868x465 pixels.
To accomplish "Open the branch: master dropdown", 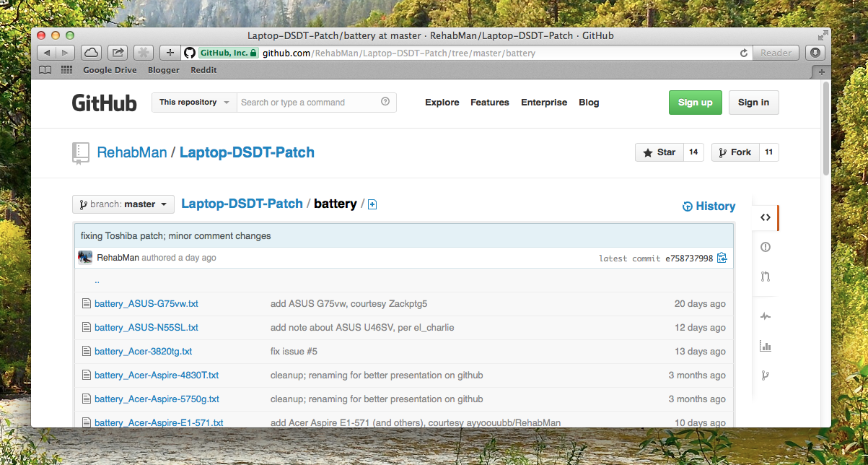I will 123,204.
